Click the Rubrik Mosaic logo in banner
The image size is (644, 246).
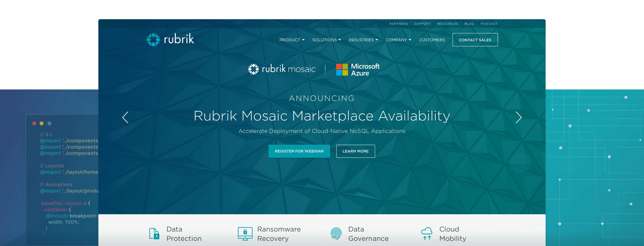[282, 69]
